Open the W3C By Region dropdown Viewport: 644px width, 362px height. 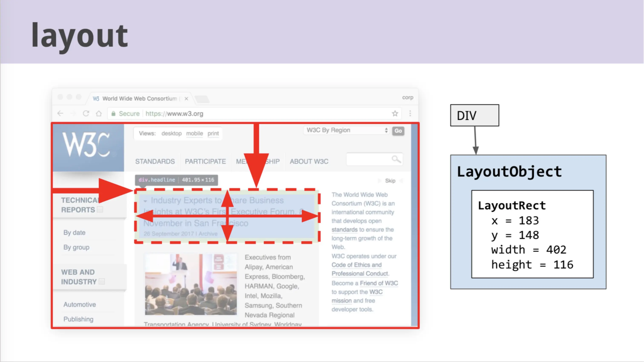(x=347, y=130)
